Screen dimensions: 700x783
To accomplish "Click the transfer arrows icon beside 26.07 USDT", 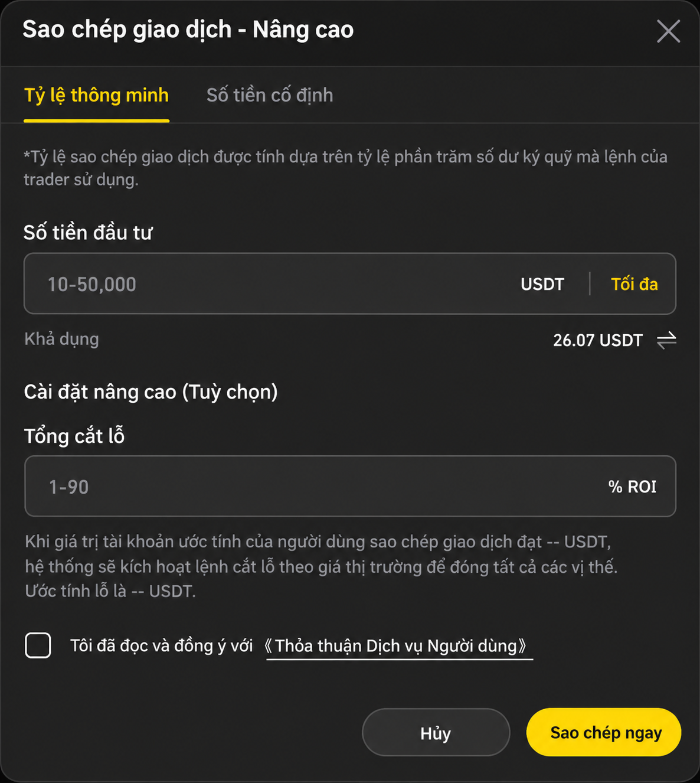I will 666,340.
